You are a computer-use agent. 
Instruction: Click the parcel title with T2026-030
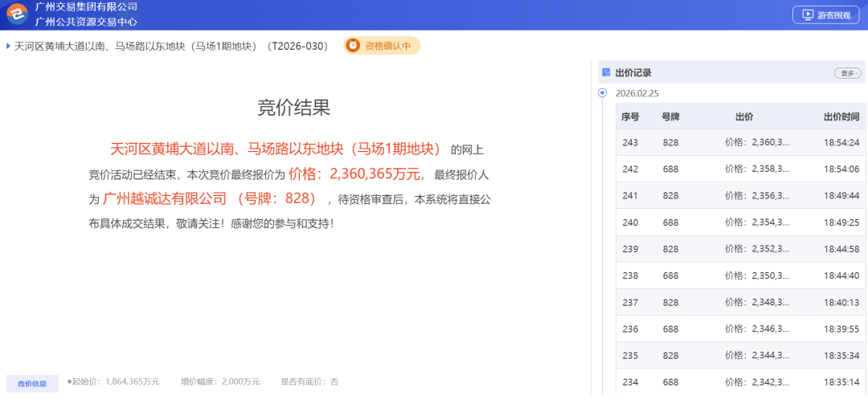point(172,46)
